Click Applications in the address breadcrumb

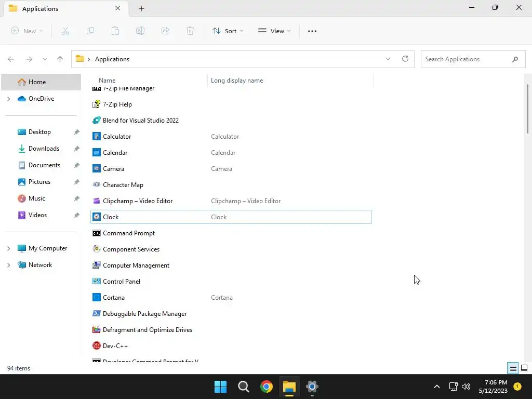[112, 59]
